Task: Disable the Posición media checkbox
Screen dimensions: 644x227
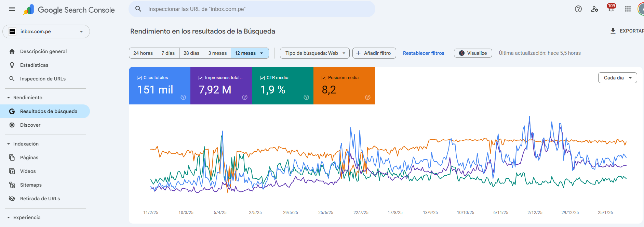Action: point(324,78)
